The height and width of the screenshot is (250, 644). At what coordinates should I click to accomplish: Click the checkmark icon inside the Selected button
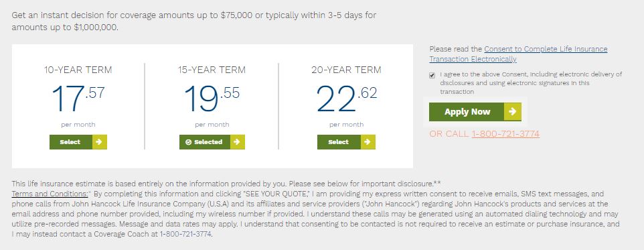click(x=189, y=142)
